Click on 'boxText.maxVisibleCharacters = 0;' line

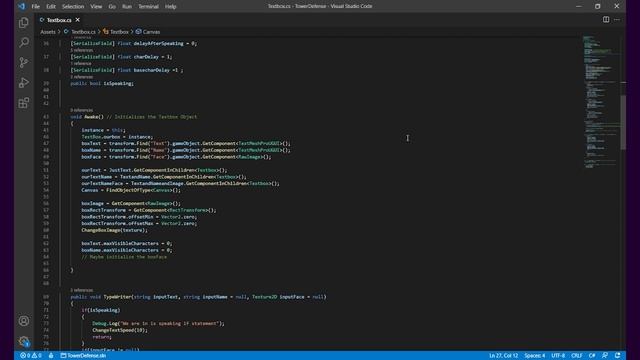click(127, 243)
